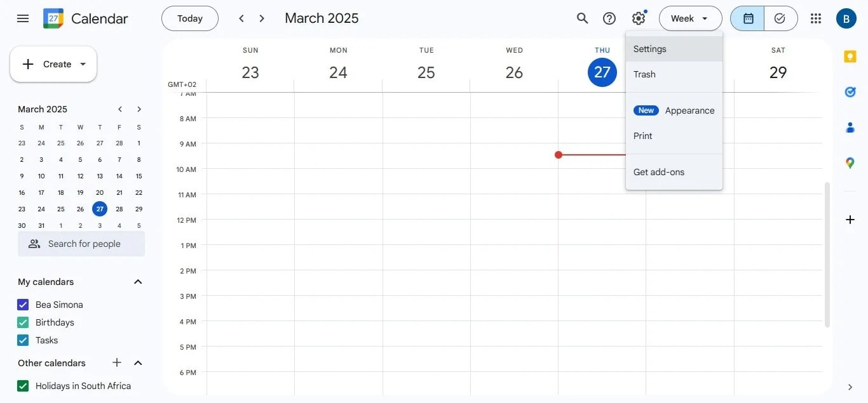Go to next week arrow
This screenshot has height=403, width=868.
[262, 18]
